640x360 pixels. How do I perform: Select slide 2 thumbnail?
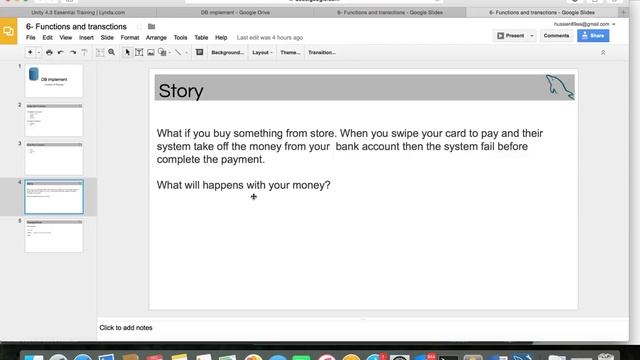(x=54, y=120)
